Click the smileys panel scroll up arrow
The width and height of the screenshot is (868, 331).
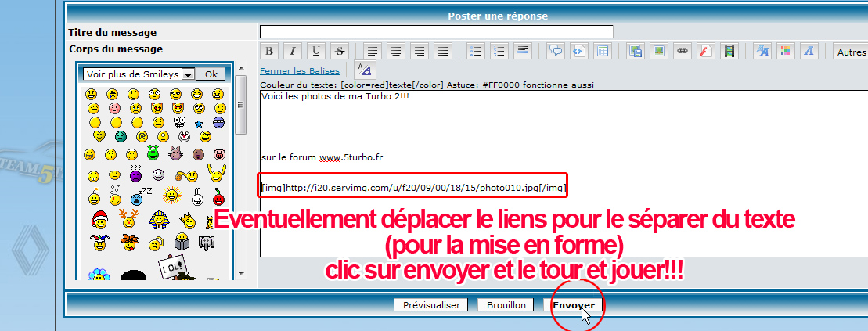click(240, 69)
